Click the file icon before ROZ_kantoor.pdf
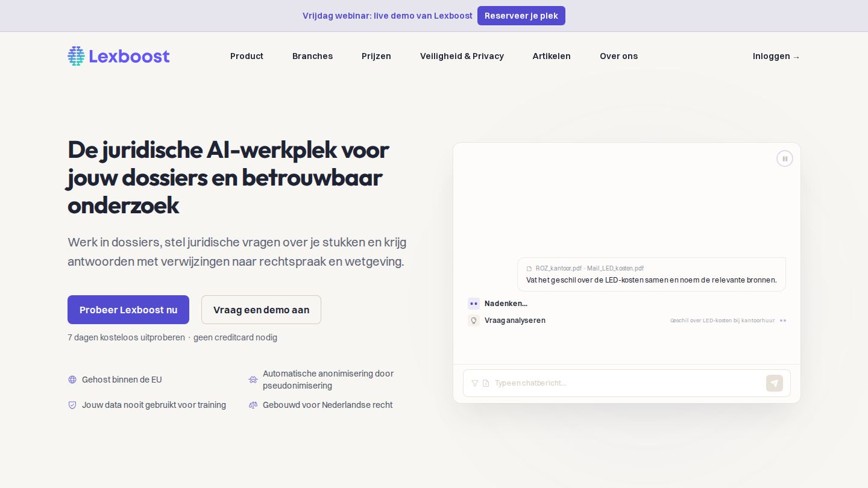The height and width of the screenshot is (488, 868). tap(530, 269)
